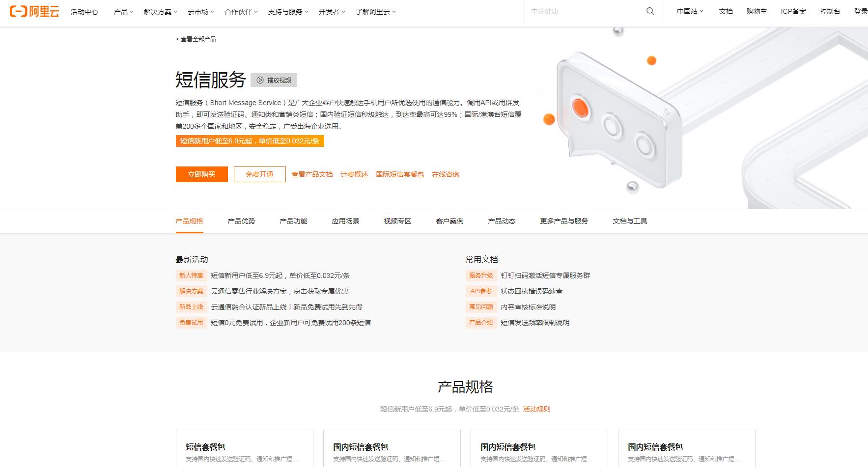This screenshot has width=868, height=467.
Task: Expand the 了解阿里云 dropdown menu
Action: point(376,12)
